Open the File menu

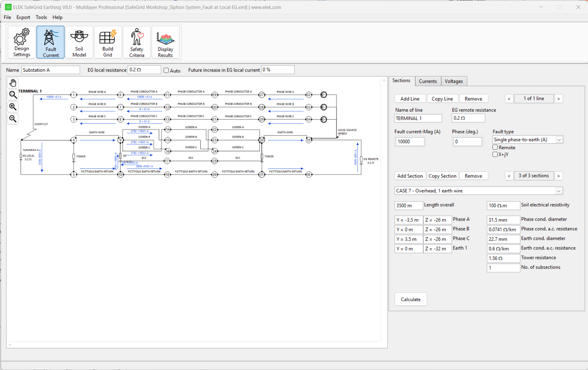click(x=7, y=17)
